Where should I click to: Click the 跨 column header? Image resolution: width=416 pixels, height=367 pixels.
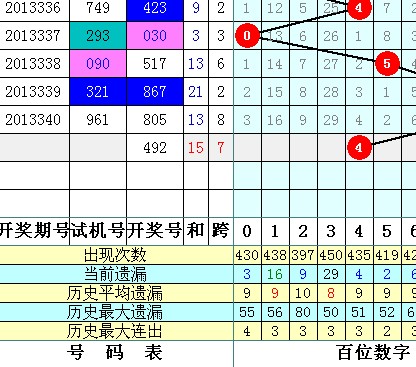pos(221,231)
